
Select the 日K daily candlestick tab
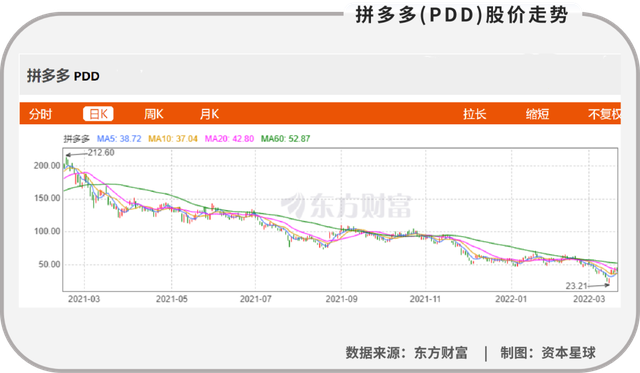click(98, 114)
